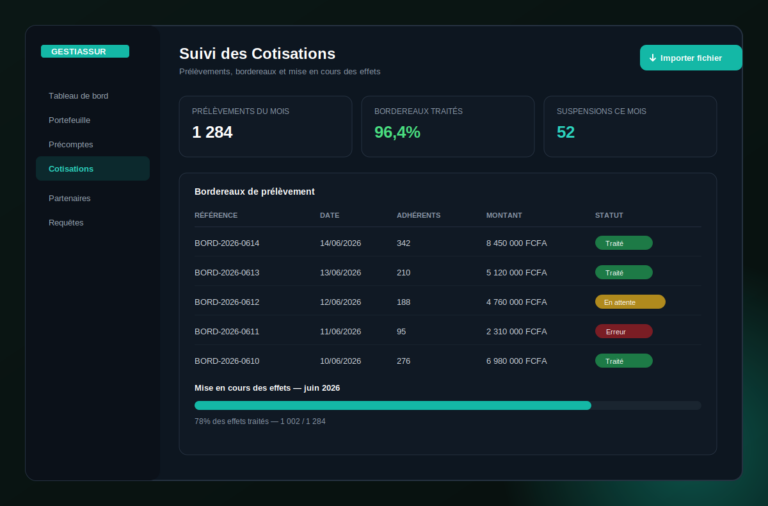Click the Traité badge for BORD-2026-0613
The width and height of the screenshot is (768, 506).
(624, 272)
